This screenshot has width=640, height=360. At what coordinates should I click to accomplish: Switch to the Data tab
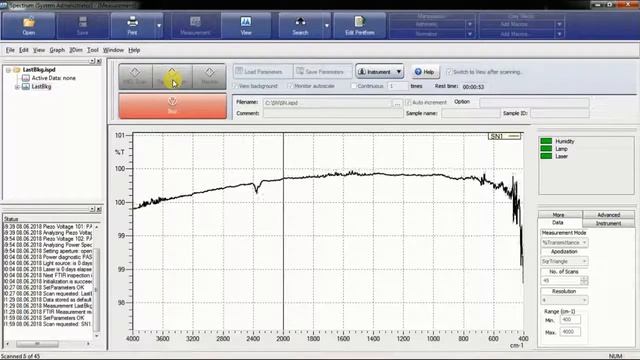[558, 223]
